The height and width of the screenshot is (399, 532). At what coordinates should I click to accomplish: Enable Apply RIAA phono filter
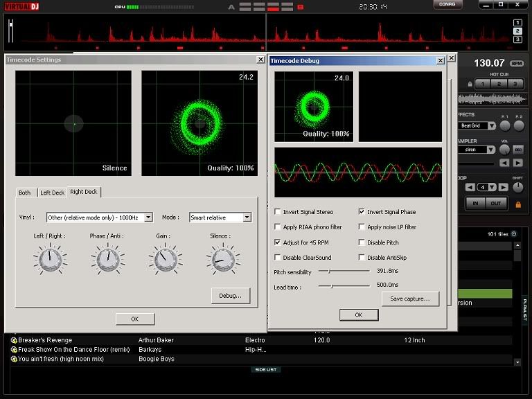(278, 227)
